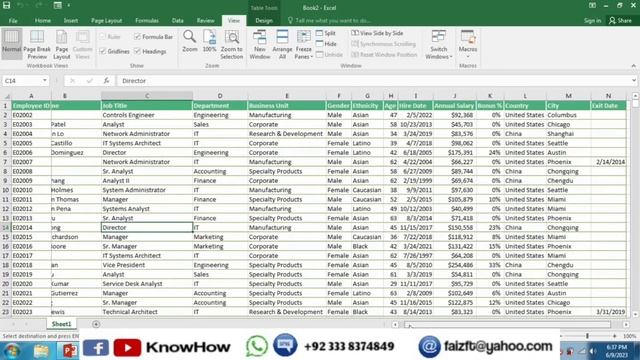The width and height of the screenshot is (640, 360).
Task: Click View Side by Side
Action: (378, 33)
